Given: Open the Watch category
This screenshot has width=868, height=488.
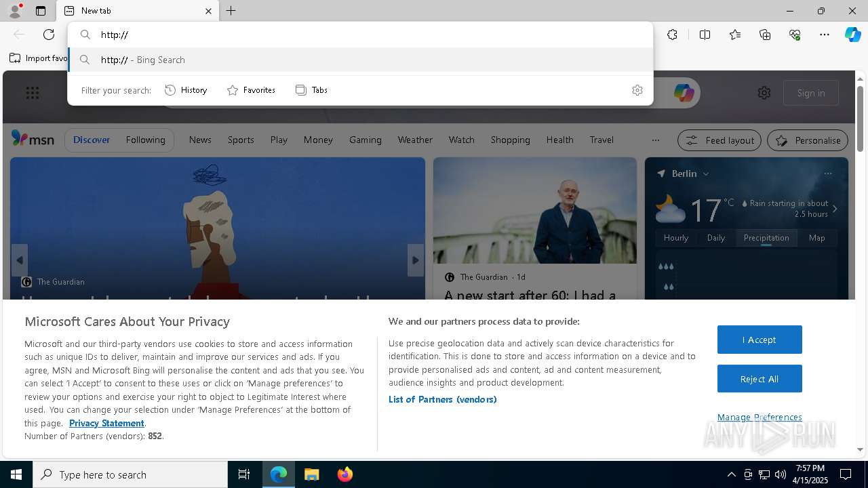Looking at the screenshot, I should click(461, 140).
